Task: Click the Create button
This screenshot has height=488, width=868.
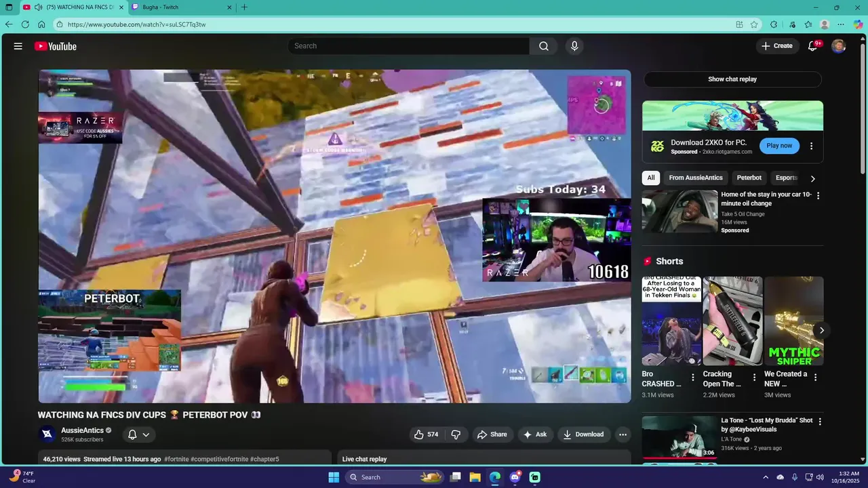Action: pyautogui.click(x=777, y=46)
